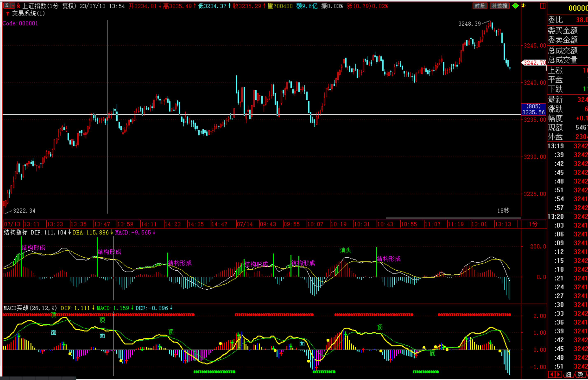Switch to the 势 trend tab
The height and width of the screenshot is (380, 588).
click(580, 375)
